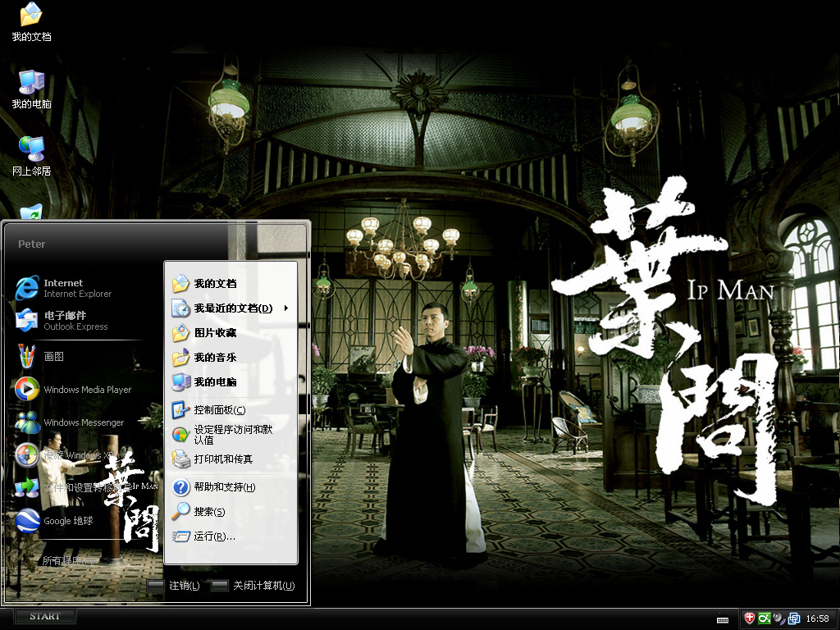Open 打印机和传真 from the Start menu
Image resolution: width=840 pixels, height=630 pixels.
(231, 459)
